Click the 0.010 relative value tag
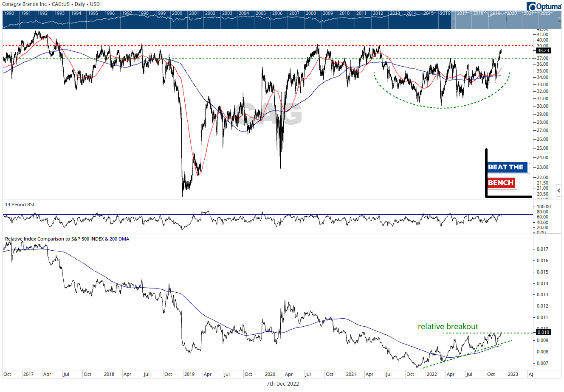564x392 pixels. click(544, 332)
